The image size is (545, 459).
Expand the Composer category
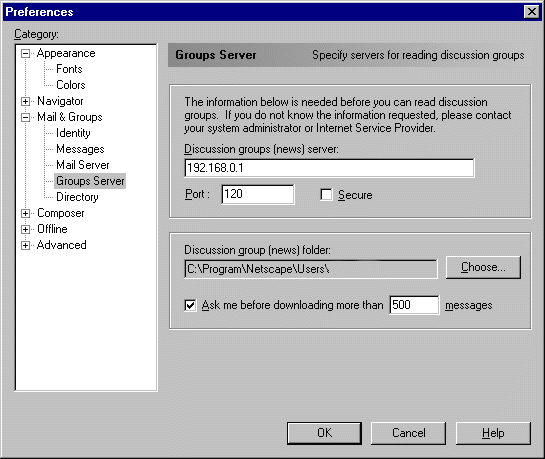25,213
